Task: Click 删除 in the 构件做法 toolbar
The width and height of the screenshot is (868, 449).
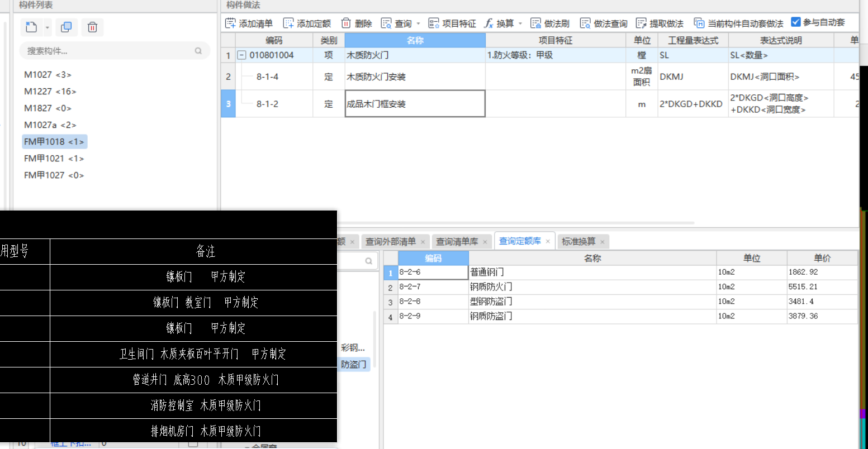Action: click(x=357, y=23)
